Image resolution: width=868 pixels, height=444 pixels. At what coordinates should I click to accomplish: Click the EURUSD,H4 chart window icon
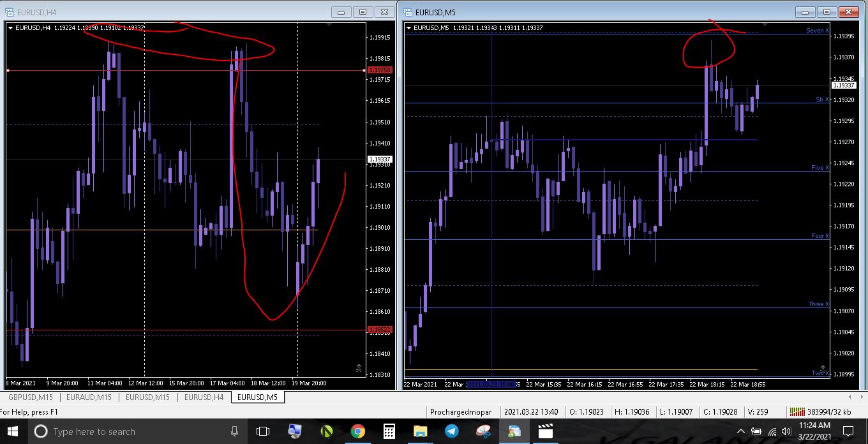click(10, 11)
